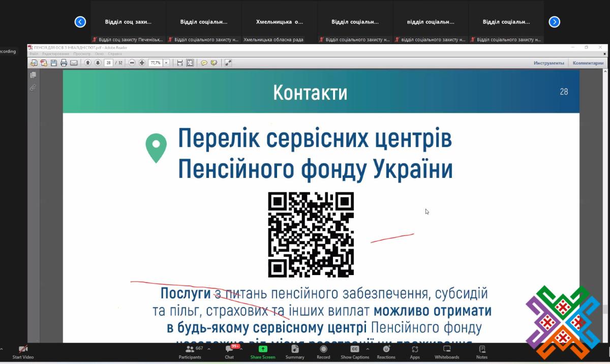Print the document using the printer icon
610x364 pixels.
[x=64, y=63]
